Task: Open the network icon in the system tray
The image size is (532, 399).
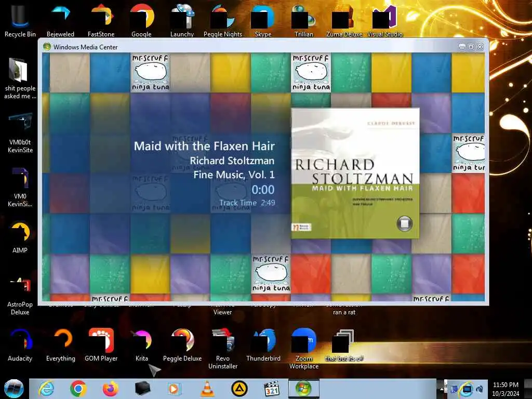Action: coord(467,389)
